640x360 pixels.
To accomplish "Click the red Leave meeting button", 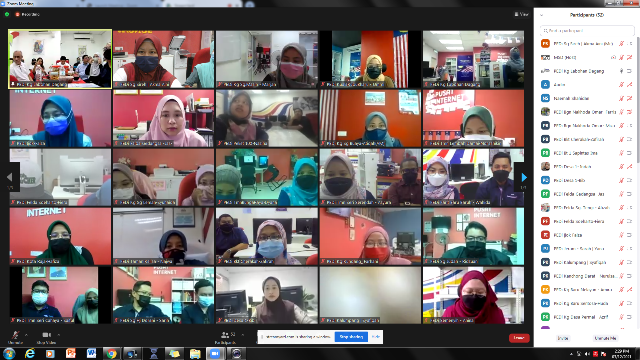I will point(519,338).
